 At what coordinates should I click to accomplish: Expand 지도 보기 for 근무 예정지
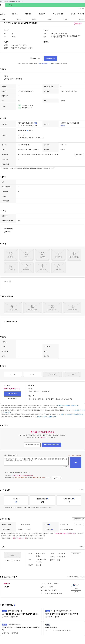pos(79,155)
